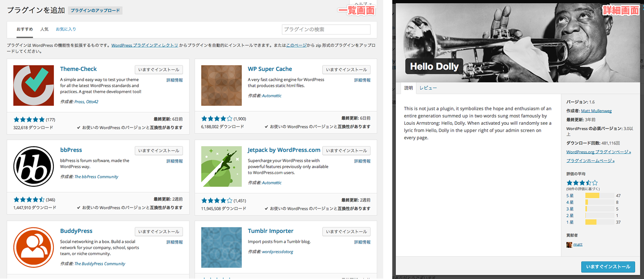This screenshot has height=279, width=644.
Task: Install Tumblr Importer now
Action: pyautogui.click(x=346, y=232)
